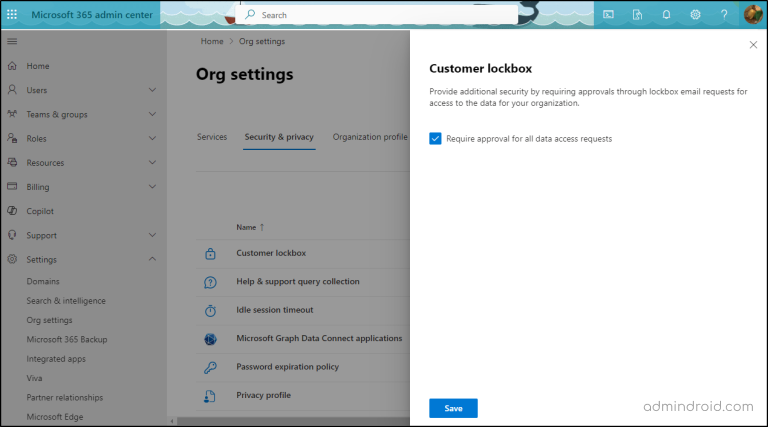Viewport: 768px width, 427px height.
Task: Open Idle session timeout setting
Action: click(275, 309)
